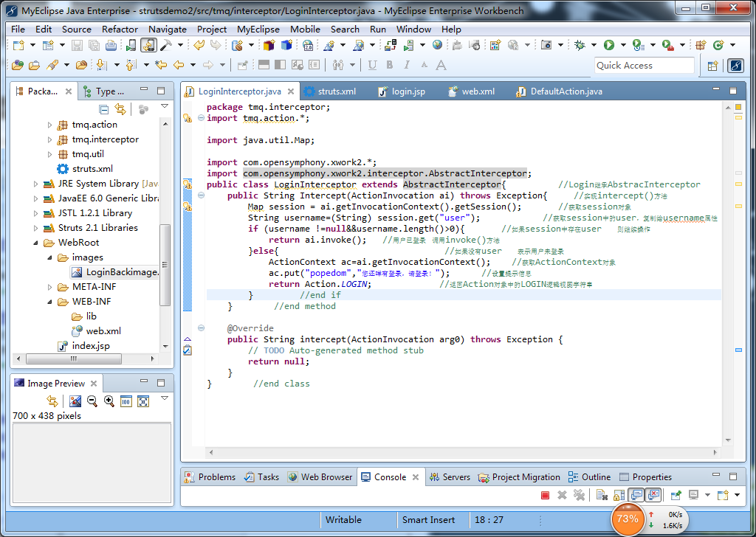756x537 pixels.
Task: Click Previous Annotation up-arrow icon
Action: point(131,65)
